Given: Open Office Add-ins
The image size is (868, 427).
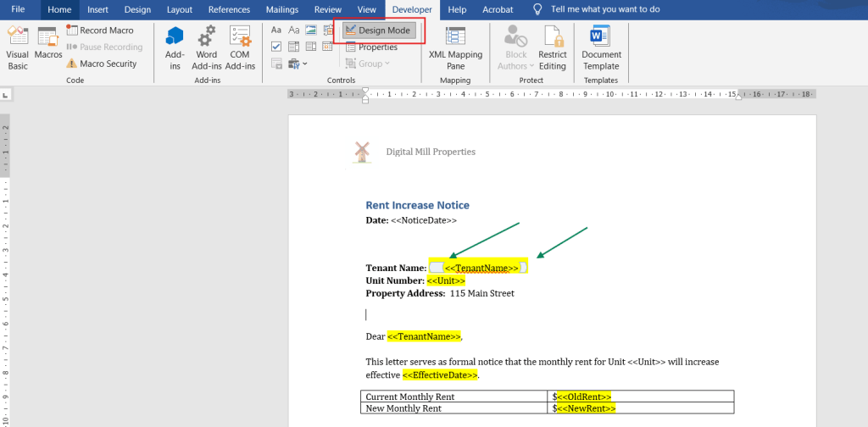Looking at the screenshot, I should (x=175, y=48).
